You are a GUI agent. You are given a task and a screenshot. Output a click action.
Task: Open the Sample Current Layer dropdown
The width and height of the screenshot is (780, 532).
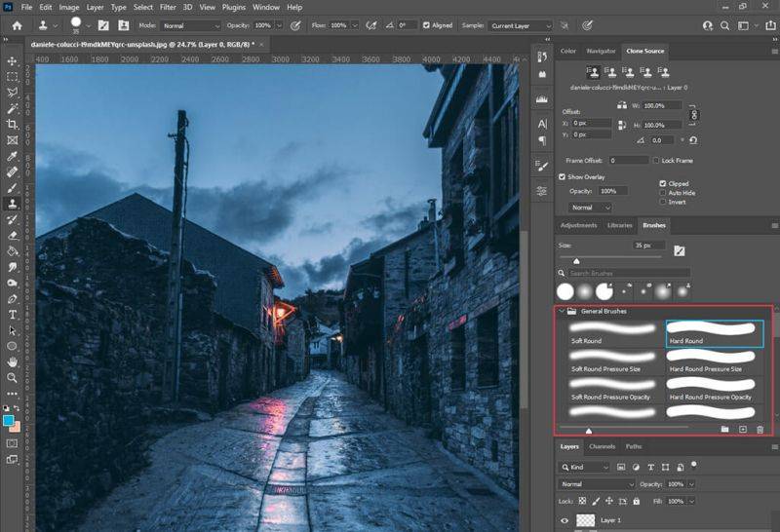click(518, 25)
